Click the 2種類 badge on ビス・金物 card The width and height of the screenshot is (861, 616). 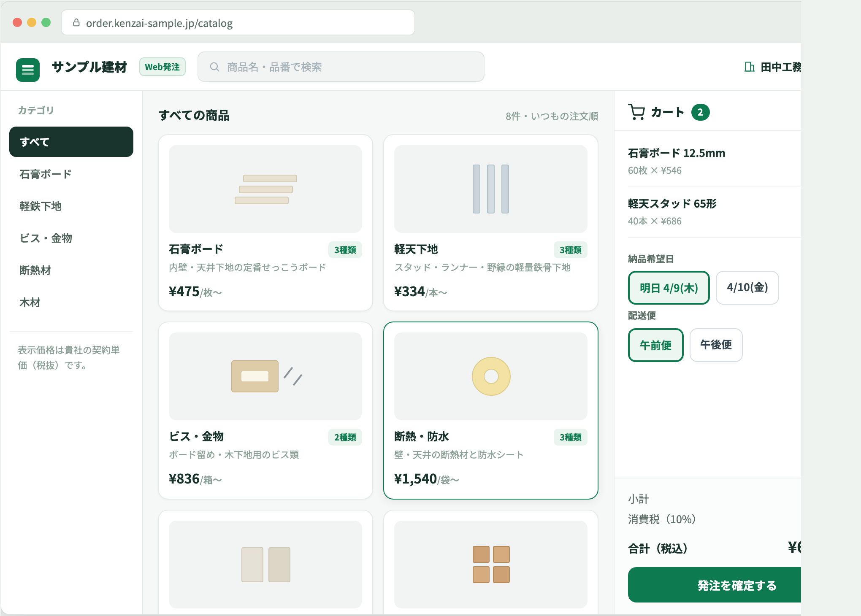[345, 437]
